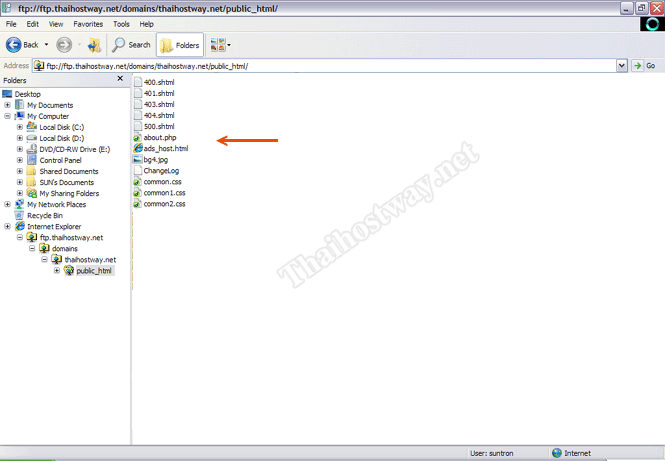The height and width of the screenshot is (461, 665).
Task: Select file 404.shtml
Action: tap(159, 115)
